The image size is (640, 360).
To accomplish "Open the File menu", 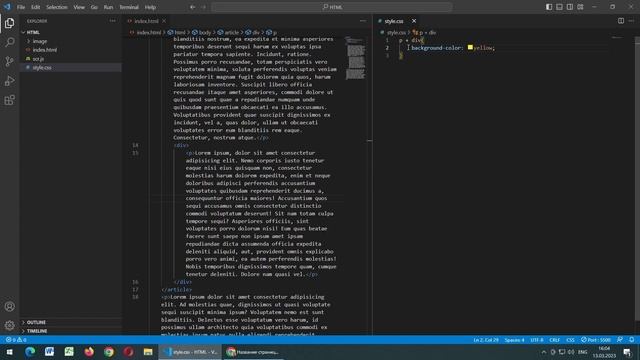I will [21, 7].
